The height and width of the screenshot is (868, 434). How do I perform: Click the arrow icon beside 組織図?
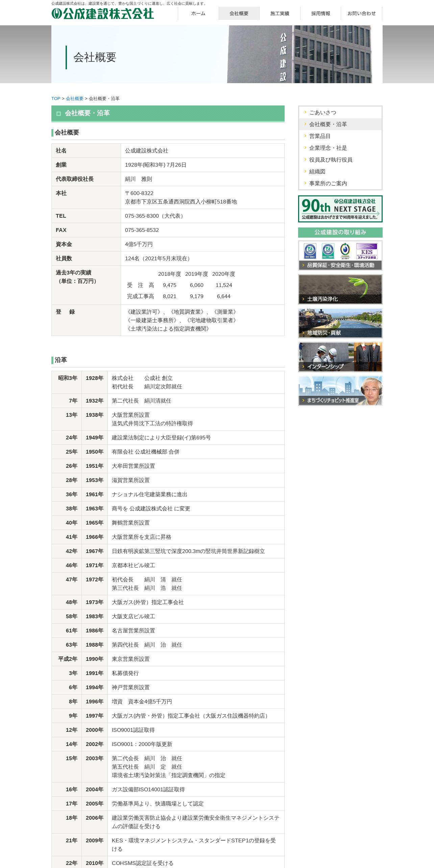(x=305, y=171)
